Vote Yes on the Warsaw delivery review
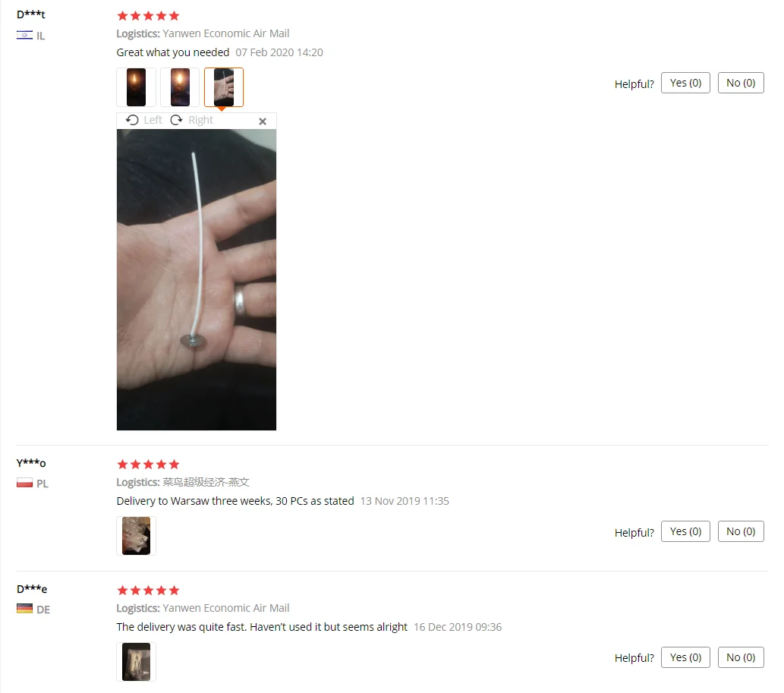 click(x=685, y=531)
